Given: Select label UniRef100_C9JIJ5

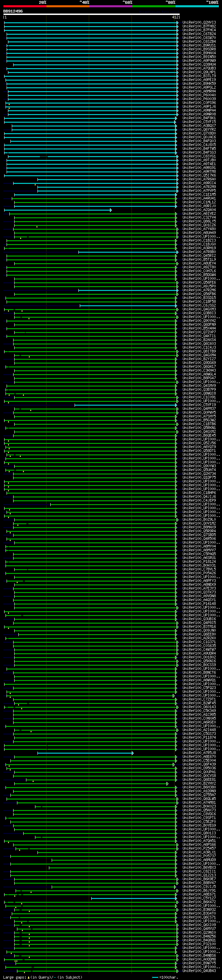Looking at the screenshot, I should (x=199, y=886).
